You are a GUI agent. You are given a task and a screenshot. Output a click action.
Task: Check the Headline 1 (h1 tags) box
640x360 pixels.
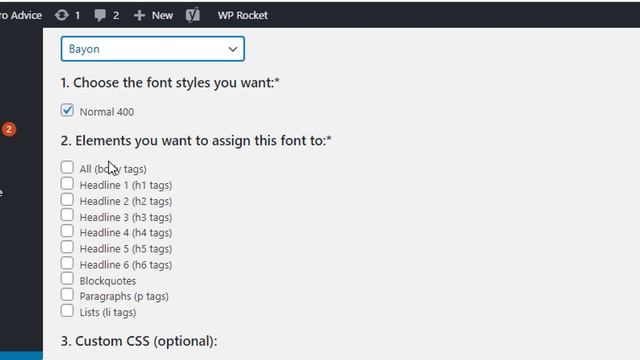point(67,184)
